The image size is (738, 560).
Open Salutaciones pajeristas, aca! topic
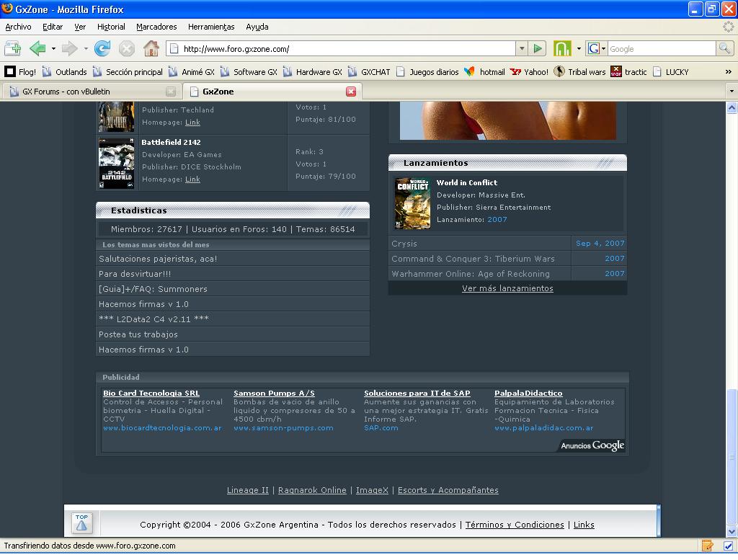click(x=158, y=259)
